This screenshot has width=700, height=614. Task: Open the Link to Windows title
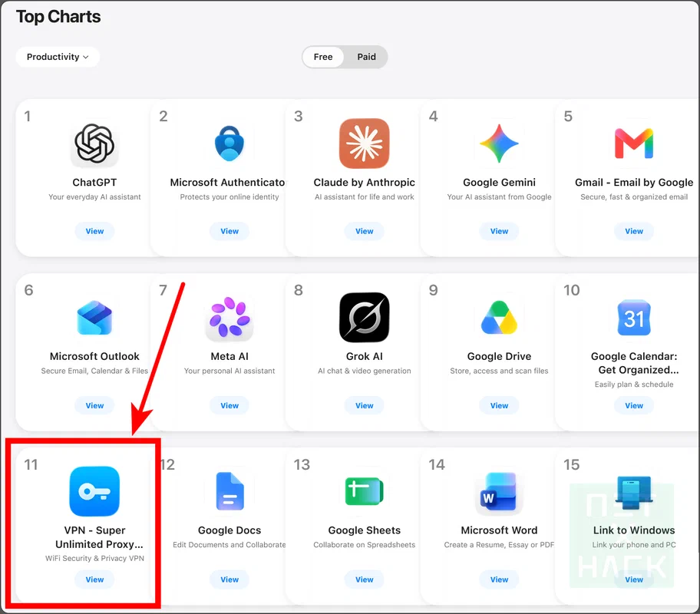pyautogui.click(x=634, y=530)
